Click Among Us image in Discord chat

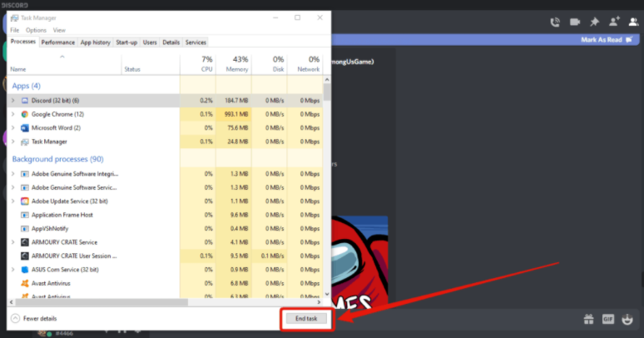(359, 262)
